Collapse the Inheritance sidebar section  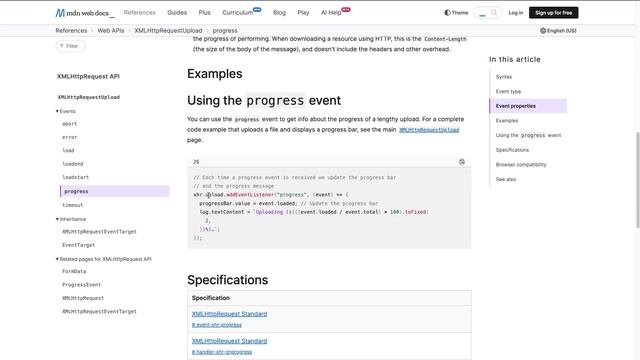pyautogui.click(x=71, y=219)
